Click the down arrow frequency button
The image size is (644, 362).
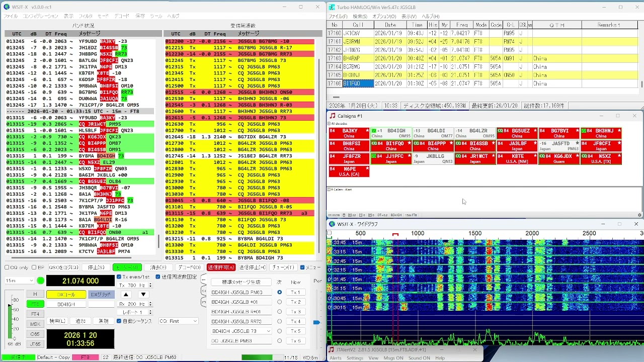tap(143, 295)
